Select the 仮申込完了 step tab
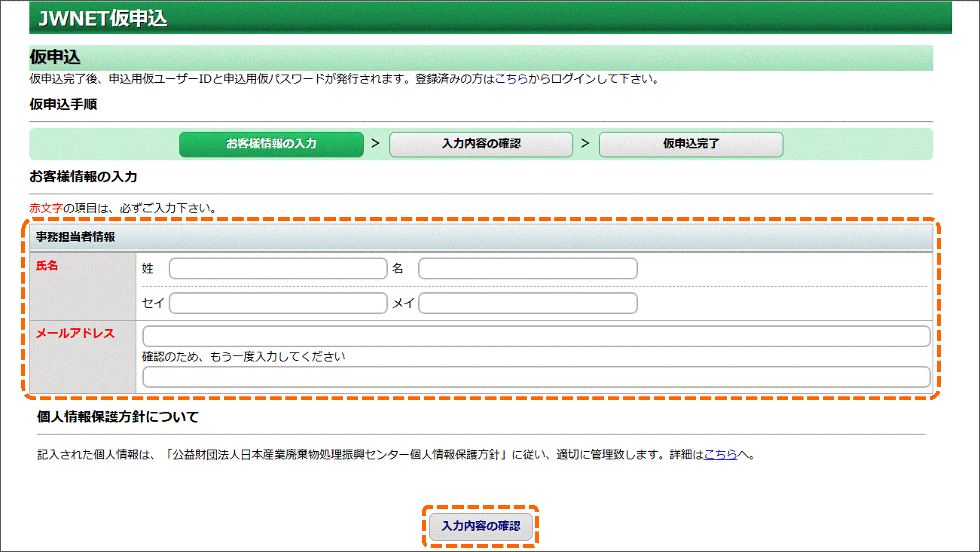 tap(691, 144)
